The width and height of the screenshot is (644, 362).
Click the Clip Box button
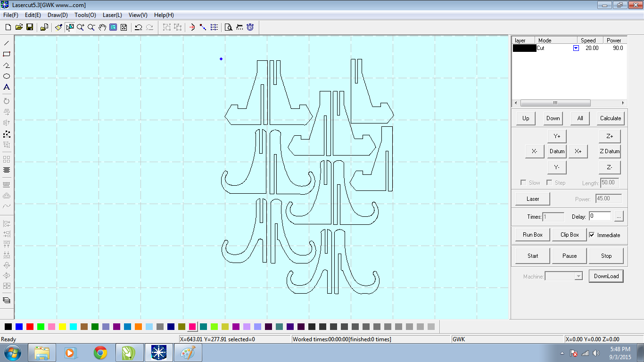pos(570,235)
